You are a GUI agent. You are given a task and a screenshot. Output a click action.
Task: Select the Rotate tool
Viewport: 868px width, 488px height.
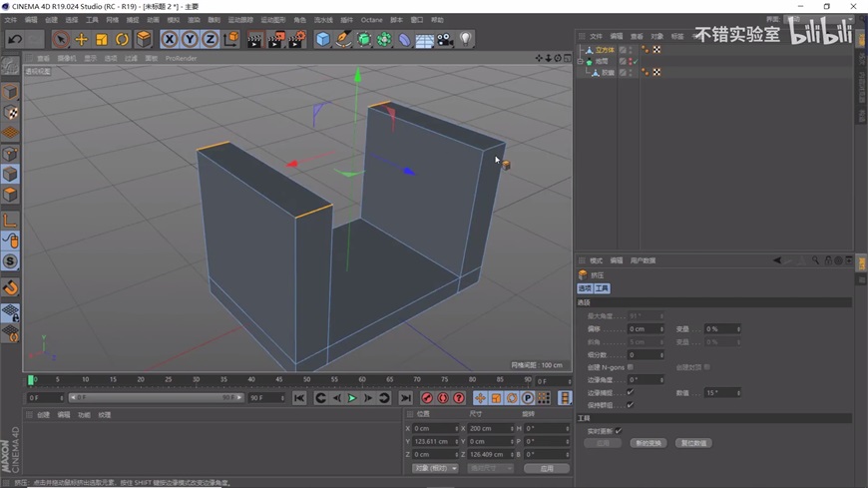(122, 40)
